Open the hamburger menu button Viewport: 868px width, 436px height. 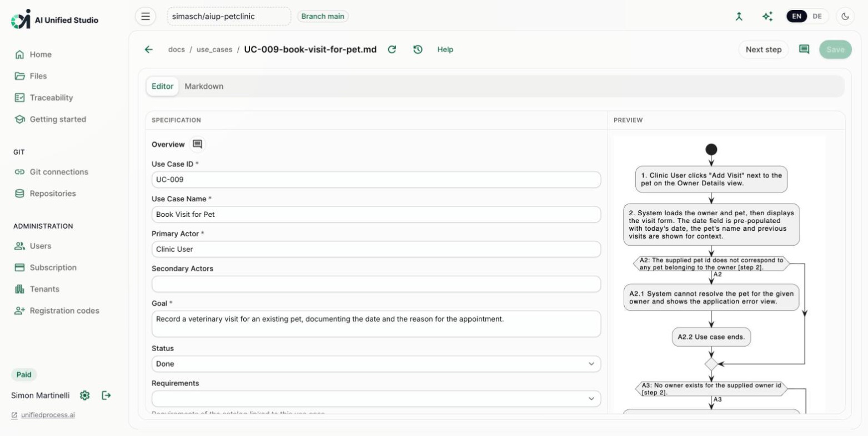pyautogui.click(x=145, y=16)
